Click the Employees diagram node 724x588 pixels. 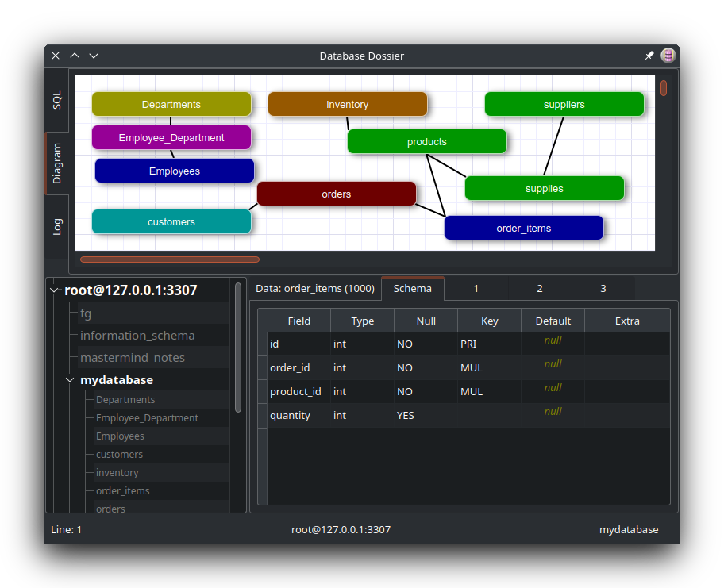[175, 171]
